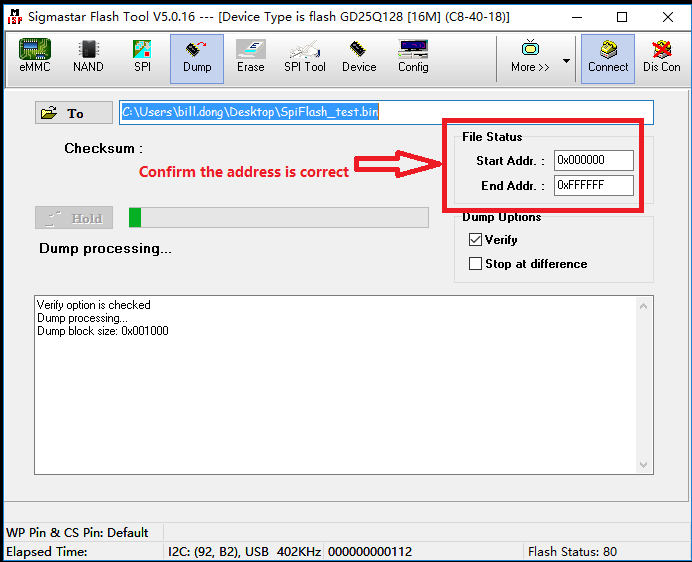
Task: Select the eMMC flash type icon
Action: coord(35,57)
